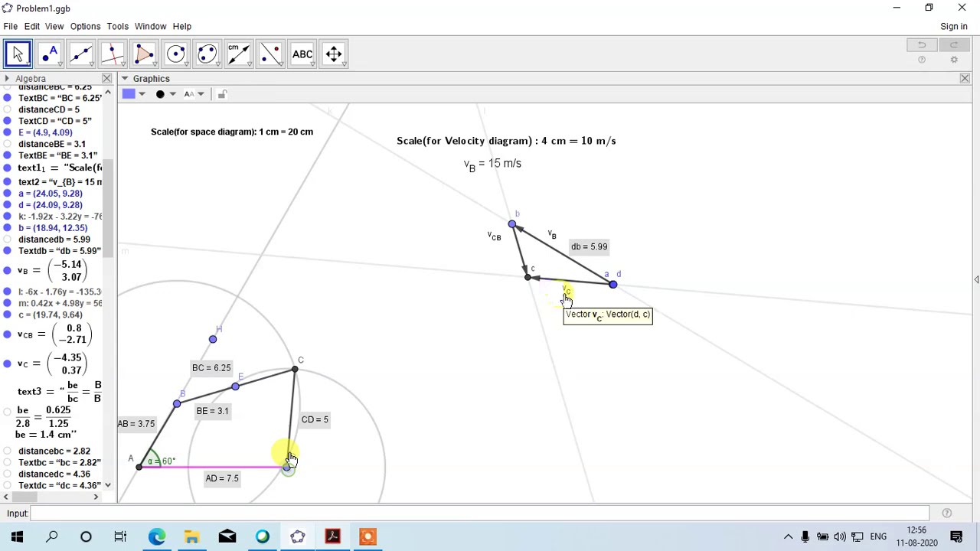Select the Ellipse conic tool

pos(207,54)
